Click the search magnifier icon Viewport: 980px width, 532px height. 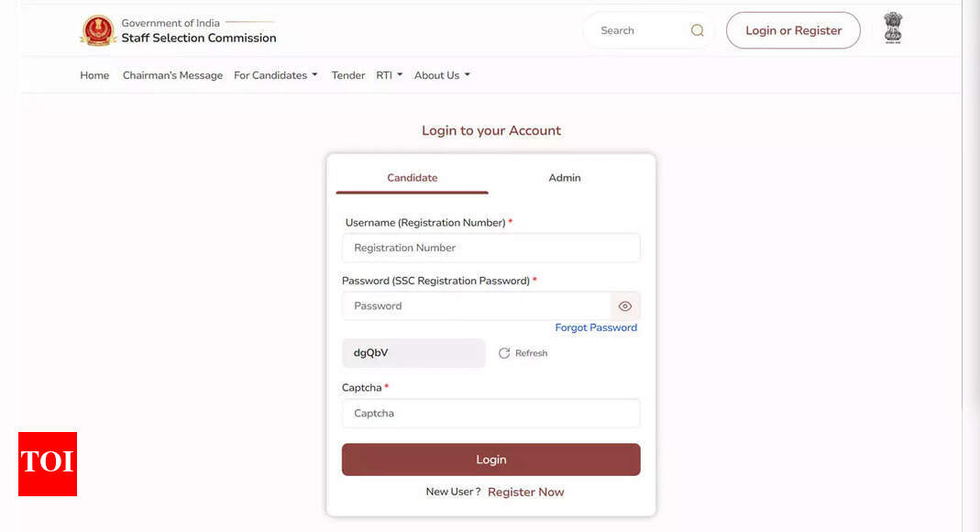click(x=698, y=30)
